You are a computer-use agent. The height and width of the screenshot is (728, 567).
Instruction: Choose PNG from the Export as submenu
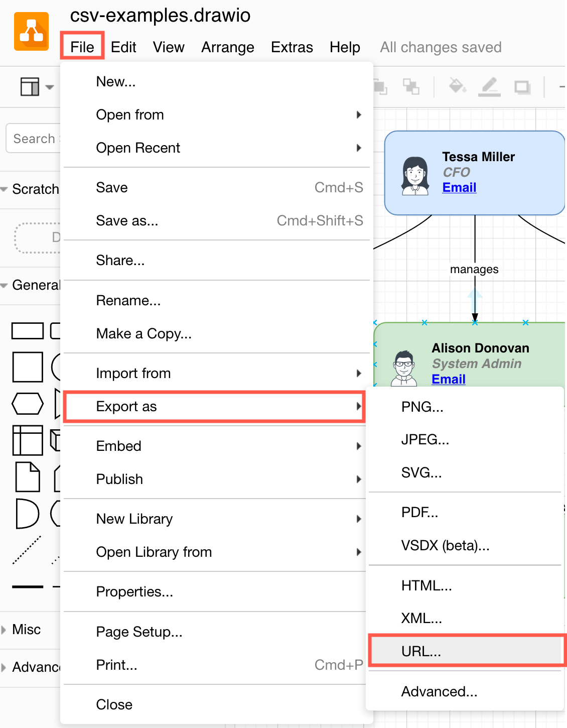[422, 407]
